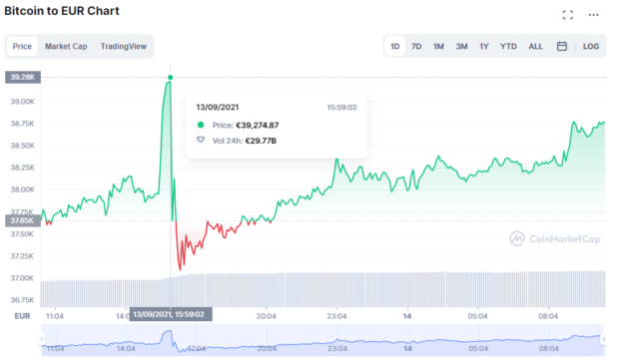Select the 1D time range
The width and height of the screenshot is (619, 364).
pos(394,46)
